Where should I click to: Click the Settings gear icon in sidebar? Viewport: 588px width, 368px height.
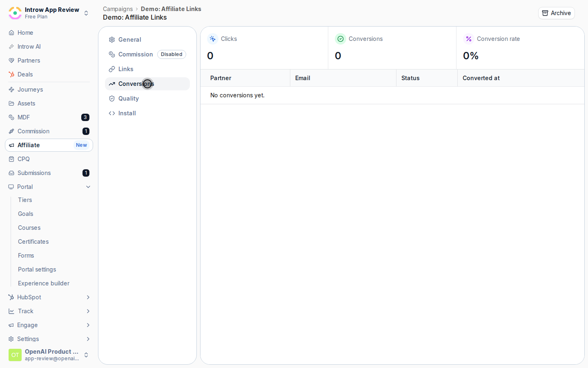coord(11,339)
